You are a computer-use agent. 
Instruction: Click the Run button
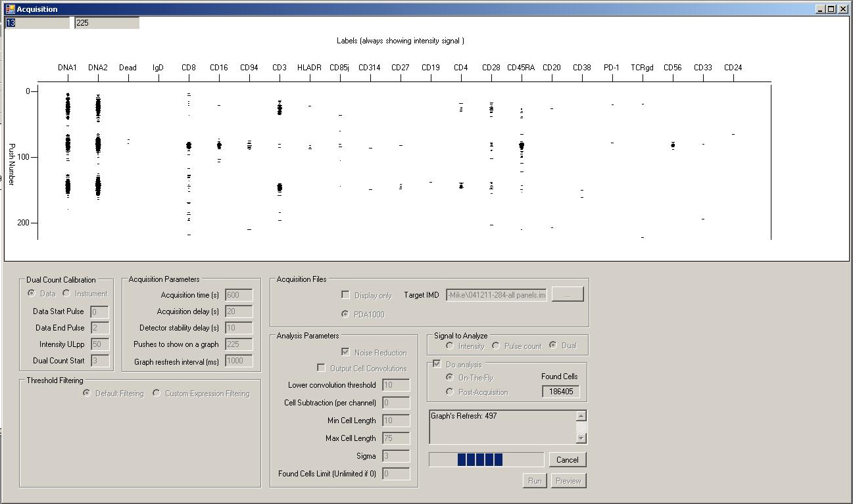535,480
